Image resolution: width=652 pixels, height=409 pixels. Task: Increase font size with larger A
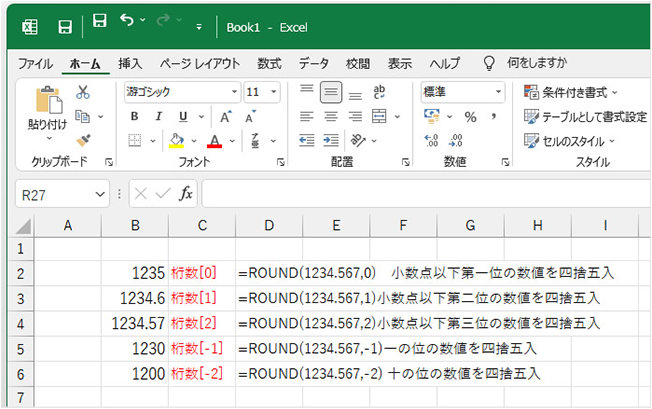[x=225, y=117]
